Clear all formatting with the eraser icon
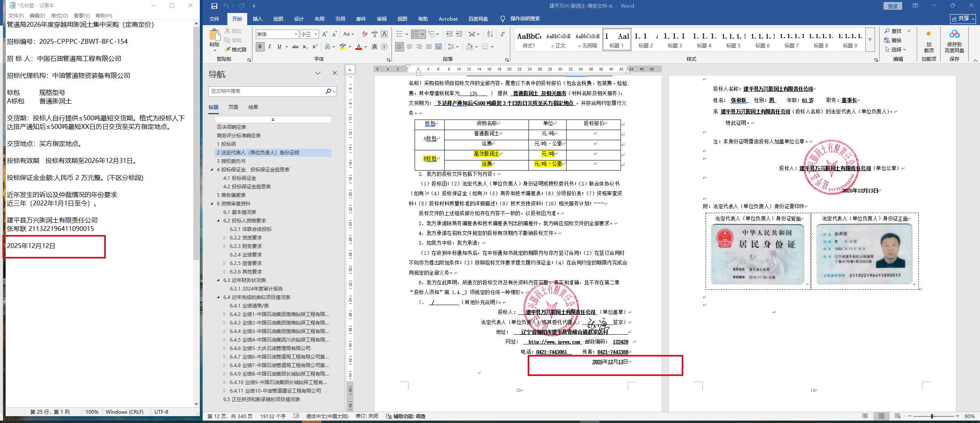 coord(365,34)
